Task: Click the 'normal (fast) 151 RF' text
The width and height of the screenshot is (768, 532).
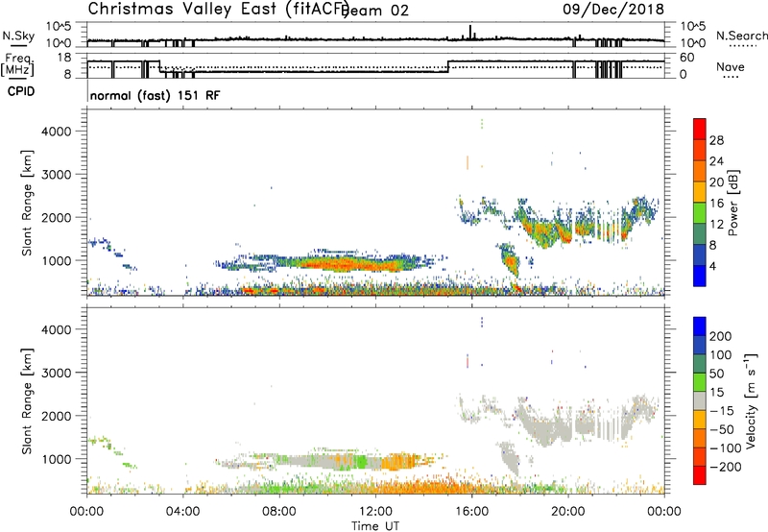Action: pyautogui.click(x=156, y=95)
